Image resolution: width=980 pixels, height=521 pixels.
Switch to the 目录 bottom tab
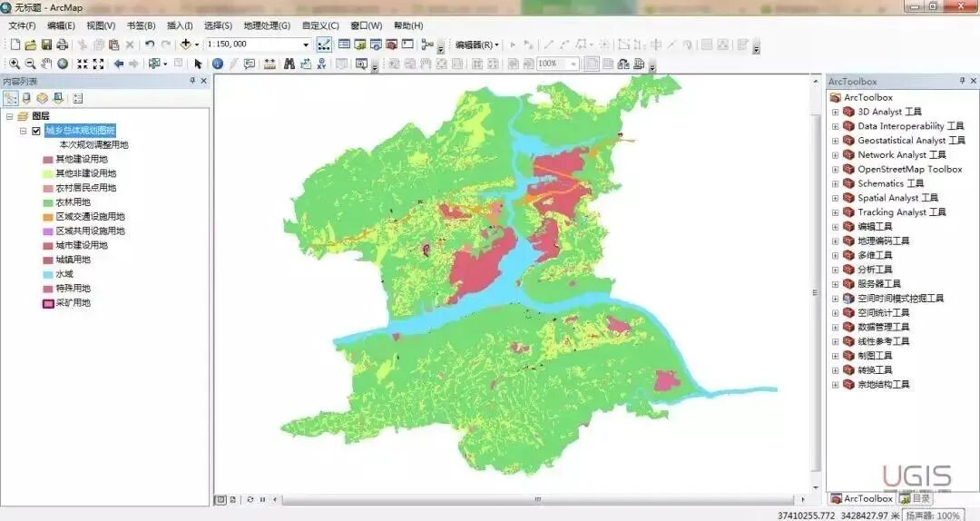click(x=915, y=498)
